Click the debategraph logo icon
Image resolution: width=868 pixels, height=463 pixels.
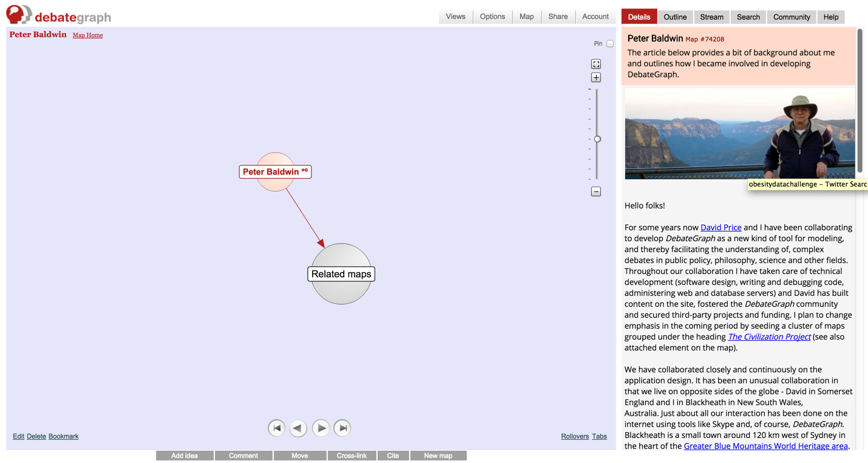[18, 15]
